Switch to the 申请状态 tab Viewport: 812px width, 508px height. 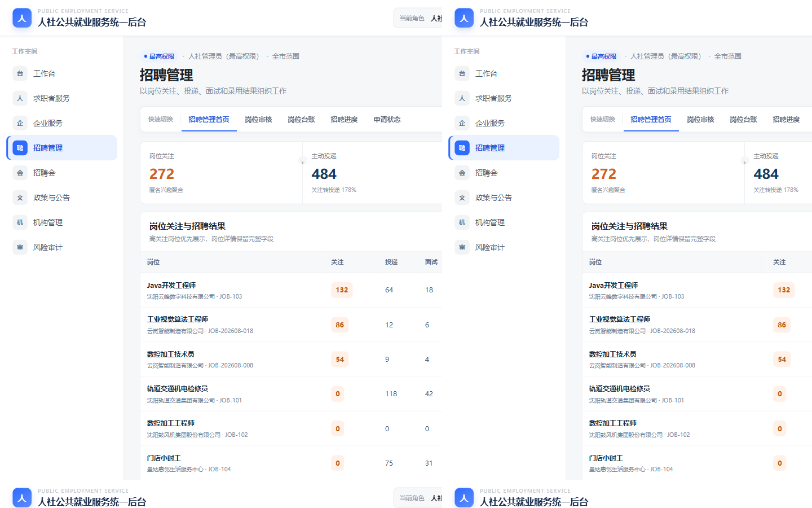pyautogui.click(x=387, y=120)
